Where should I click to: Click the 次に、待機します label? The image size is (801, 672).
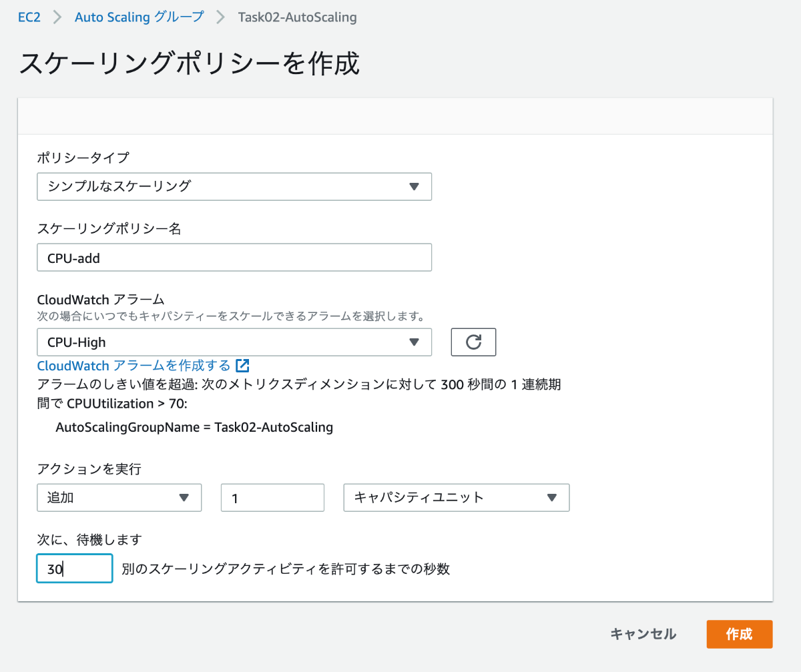(89, 539)
